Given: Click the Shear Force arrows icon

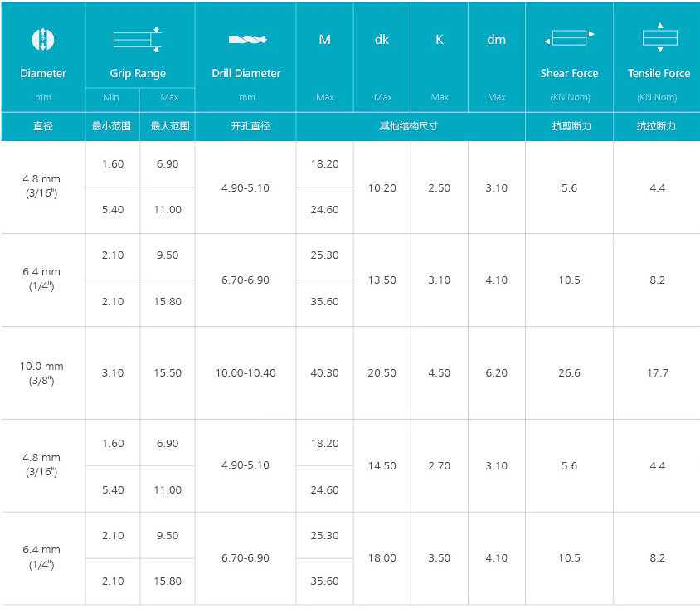Looking at the screenshot, I should point(569,37).
